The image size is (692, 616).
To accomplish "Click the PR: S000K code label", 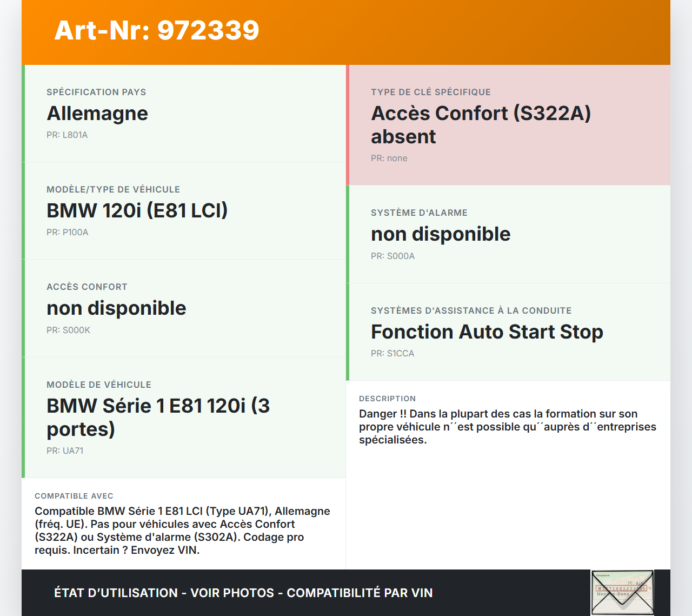I will coord(69,330).
